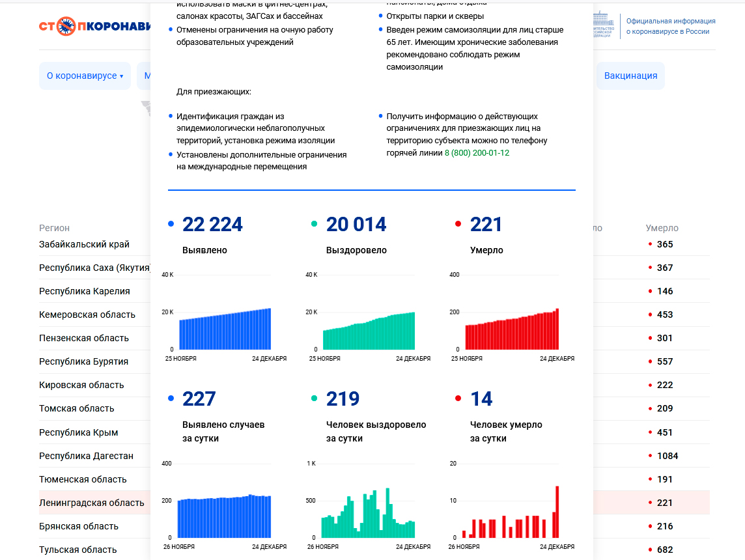Sort by the Умерло column header
Image resolution: width=745 pixels, height=560 pixels.
point(662,228)
